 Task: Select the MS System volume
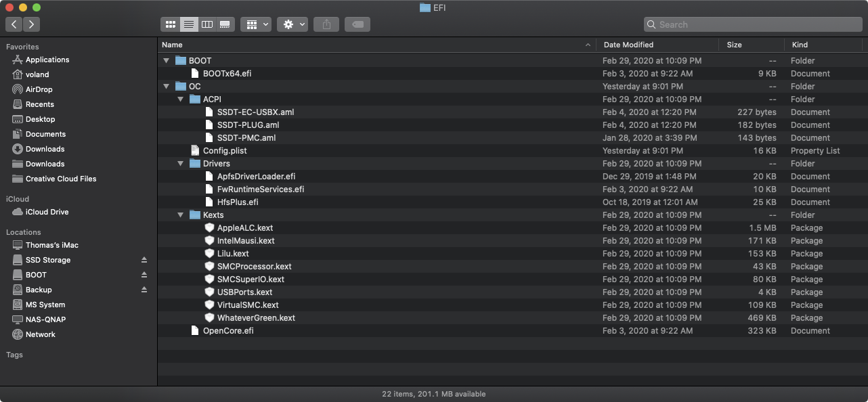point(45,305)
